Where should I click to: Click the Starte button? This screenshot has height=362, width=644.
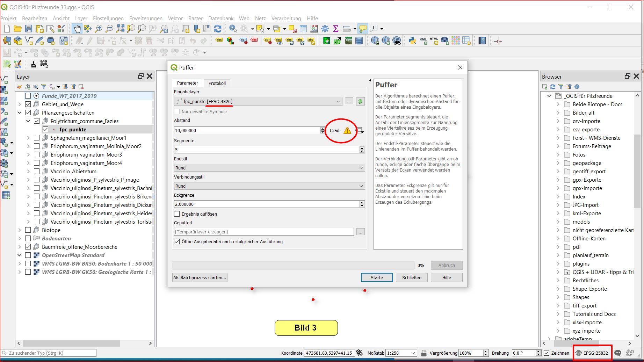pyautogui.click(x=376, y=277)
